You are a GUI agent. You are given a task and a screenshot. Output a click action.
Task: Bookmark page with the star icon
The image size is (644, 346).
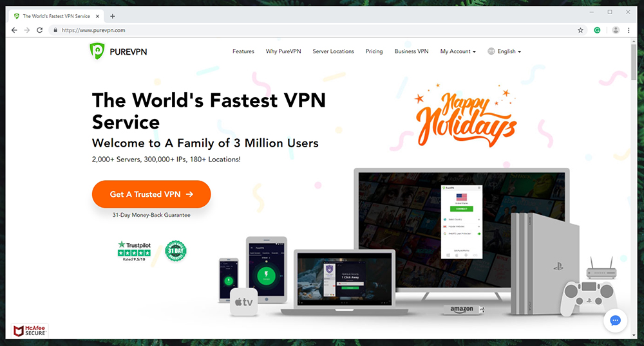[x=580, y=30]
